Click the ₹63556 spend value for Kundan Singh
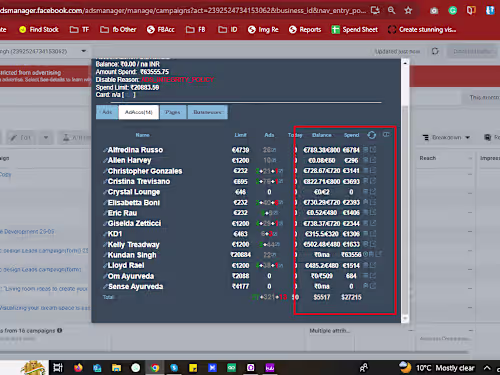 (x=351, y=255)
